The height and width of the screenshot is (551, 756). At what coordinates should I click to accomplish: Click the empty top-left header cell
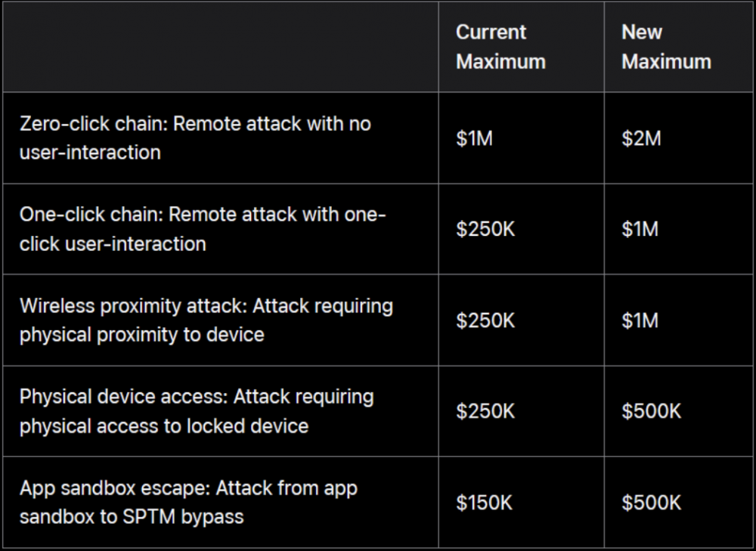(220, 47)
